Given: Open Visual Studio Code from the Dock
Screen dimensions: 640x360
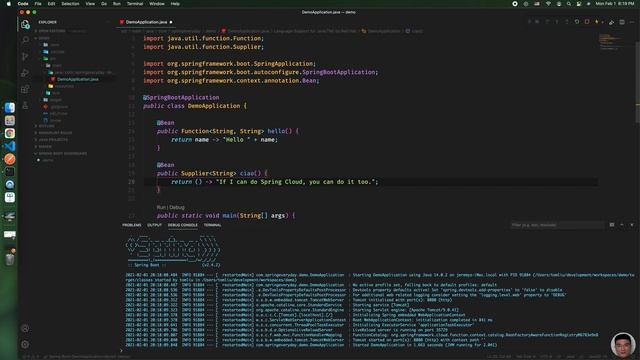Looking at the screenshot, I should pyautogui.click(x=10, y=146).
